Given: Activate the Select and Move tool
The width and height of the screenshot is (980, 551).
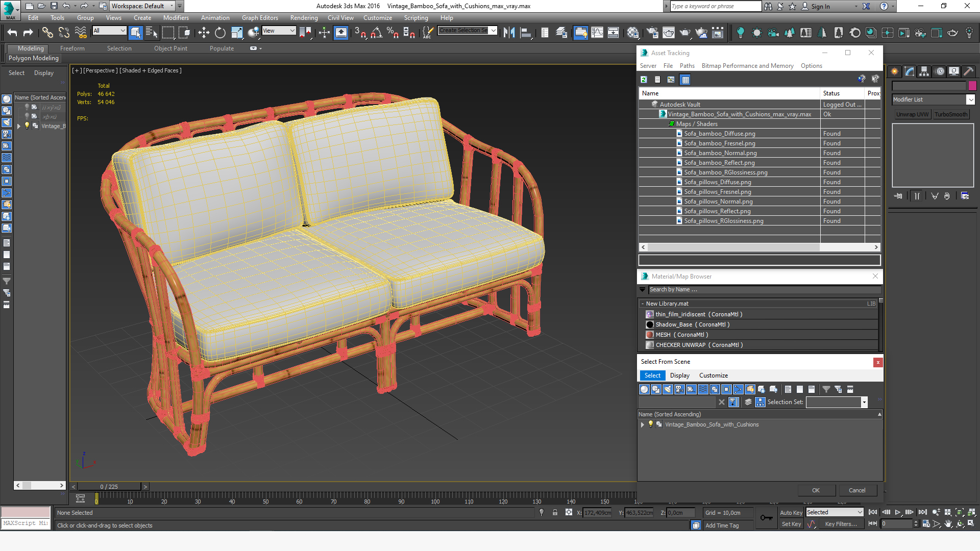Looking at the screenshot, I should coord(204,33).
